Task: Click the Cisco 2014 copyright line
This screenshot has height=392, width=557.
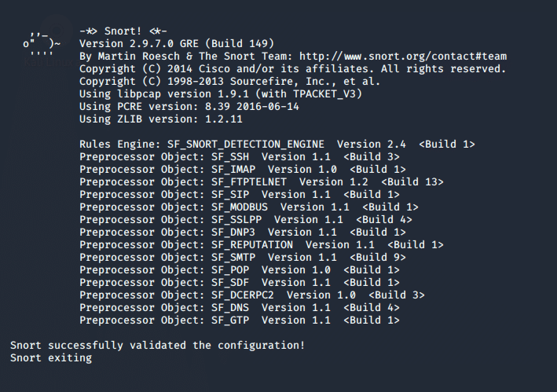Action: point(292,69)
